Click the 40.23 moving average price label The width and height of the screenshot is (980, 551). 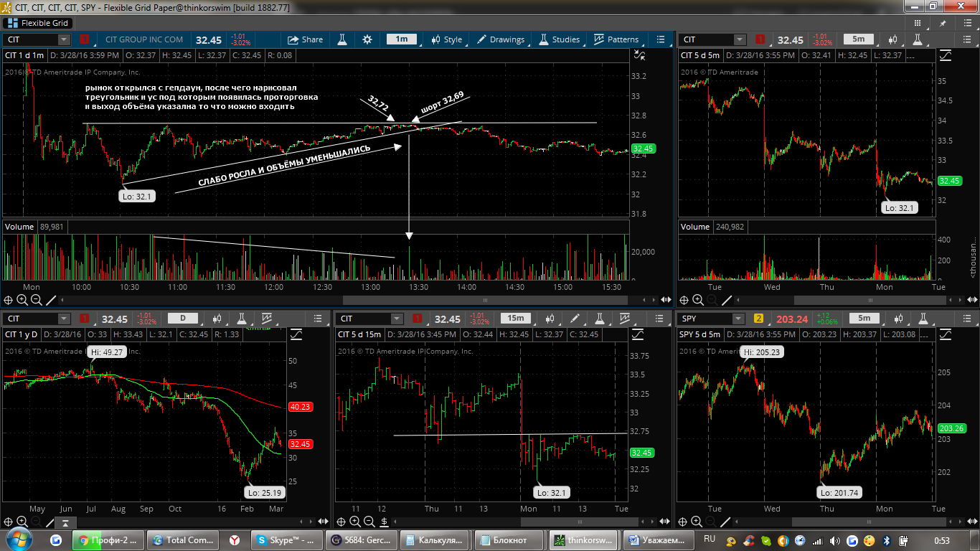[x=299, y=407]
